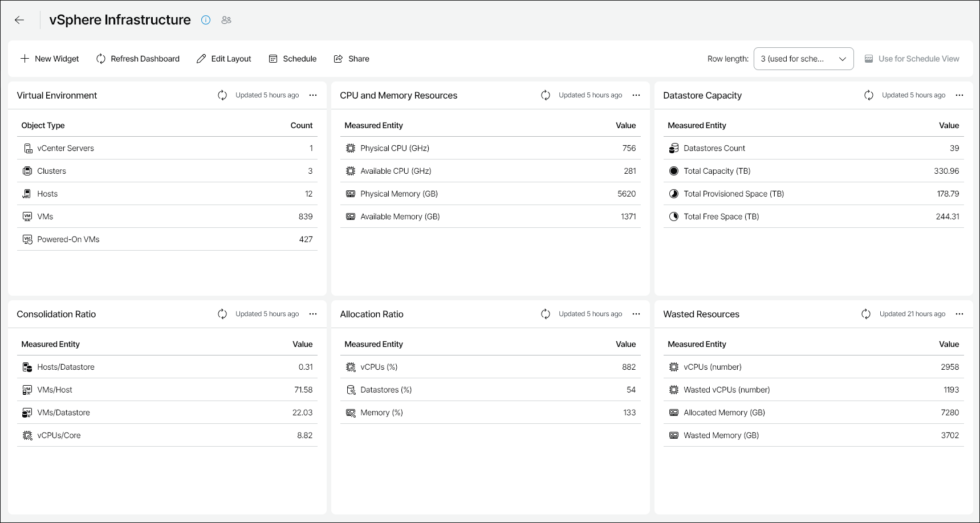This screenshot has height=523, width=980.
Task: Open the Schedule option
Action: (292, 59)
